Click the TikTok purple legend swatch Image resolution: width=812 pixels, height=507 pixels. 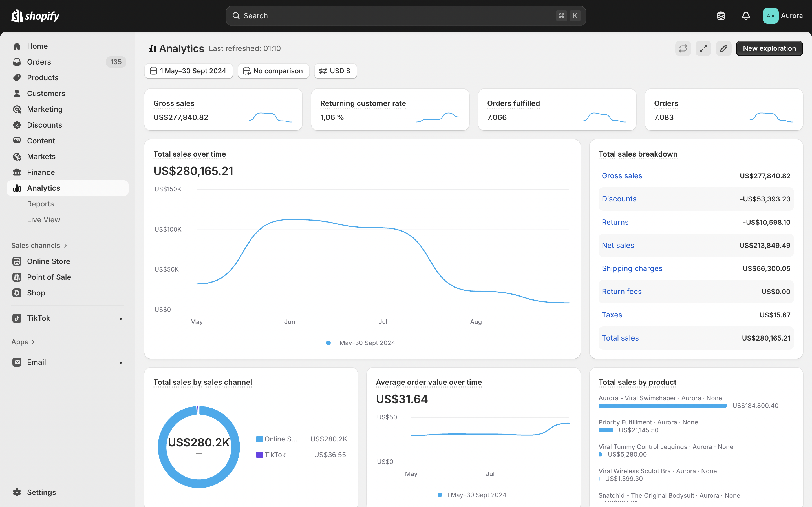(259, 455)
